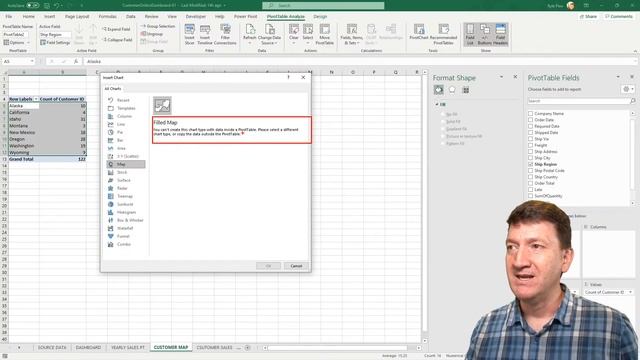Click Cancel in Insert Chart dialog
This screenshot has width=640, height=360.
(x=296, y=266)
